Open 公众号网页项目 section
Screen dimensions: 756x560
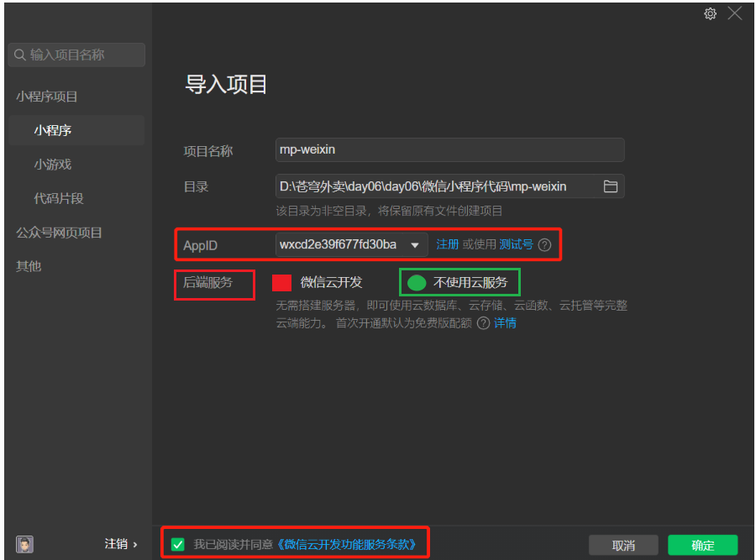(59, 233)
